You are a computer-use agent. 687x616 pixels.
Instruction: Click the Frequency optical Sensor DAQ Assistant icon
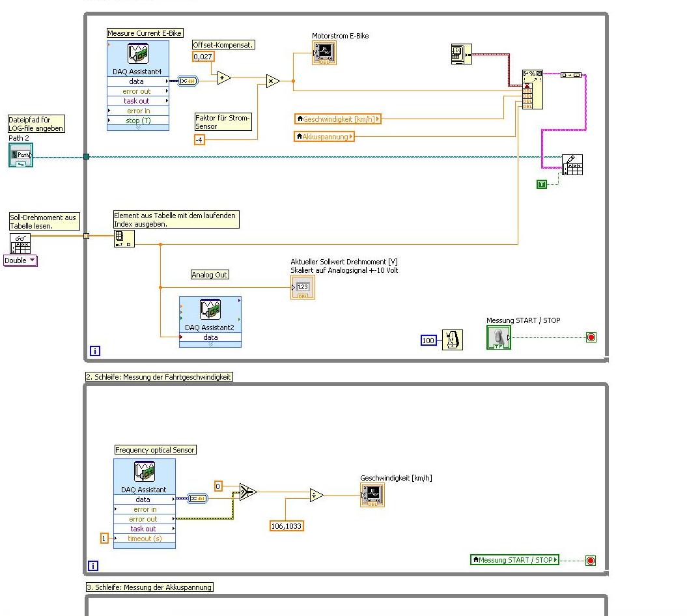click(145, 471)
